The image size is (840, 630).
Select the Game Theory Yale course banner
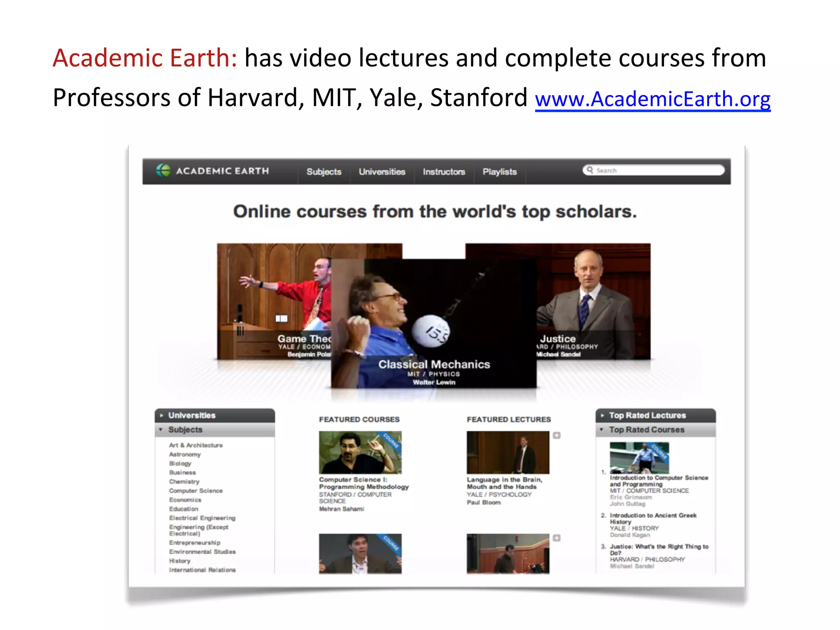point(274,301)
